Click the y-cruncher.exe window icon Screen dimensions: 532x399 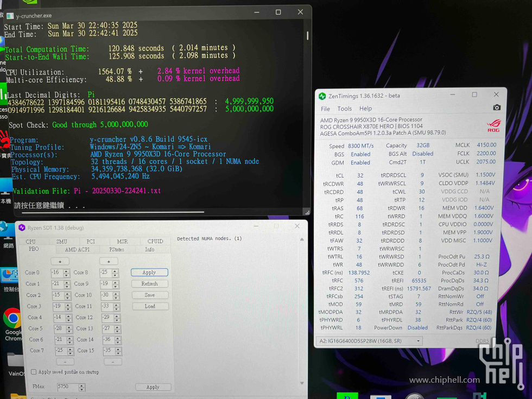10,16
